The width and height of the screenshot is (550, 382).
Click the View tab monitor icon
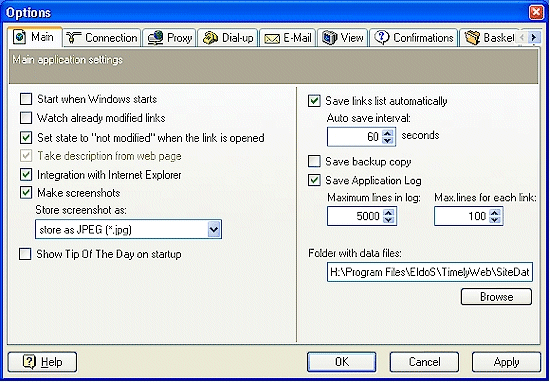pos(329,38)
